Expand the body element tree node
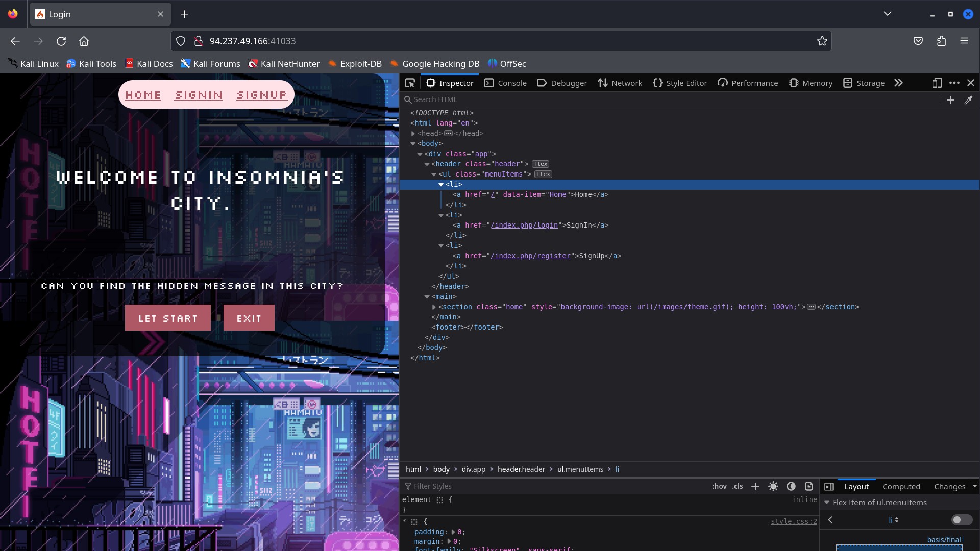 [413, 143]
